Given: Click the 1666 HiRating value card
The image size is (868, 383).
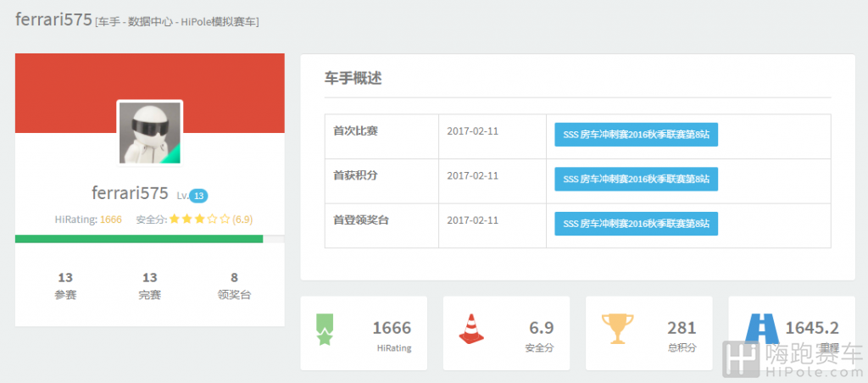Looking at the screenshot, I should pos(364,333).
